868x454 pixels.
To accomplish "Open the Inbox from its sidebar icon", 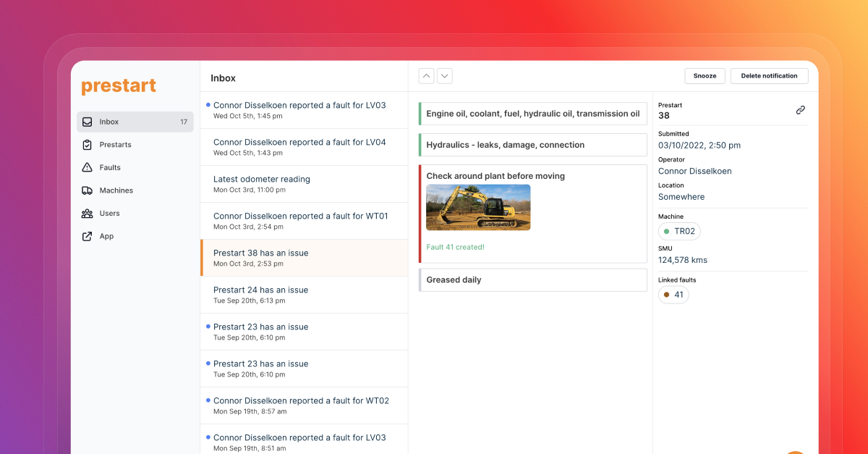I will pos(88,121).
